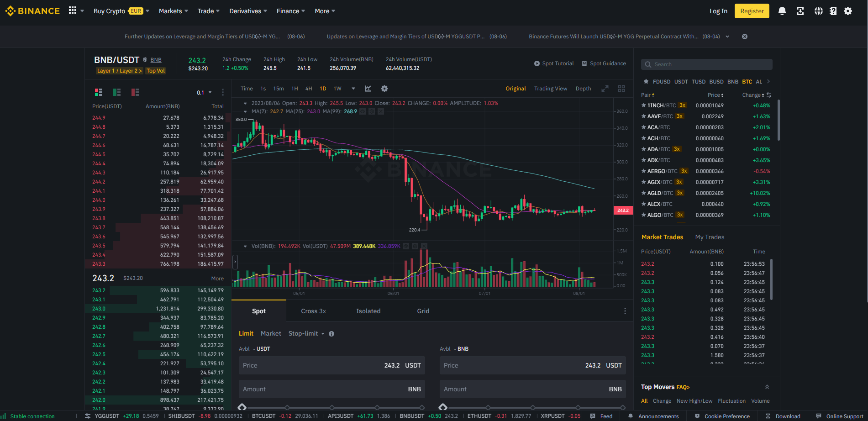Switch to Isolated margin tab
868x421 pixels.
pyautogui.click(x=368, y=311)
